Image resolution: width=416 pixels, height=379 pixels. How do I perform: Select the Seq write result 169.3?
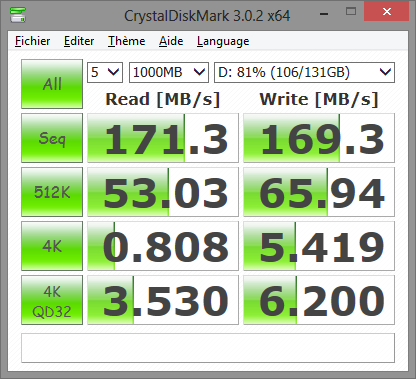pos(319,138)
